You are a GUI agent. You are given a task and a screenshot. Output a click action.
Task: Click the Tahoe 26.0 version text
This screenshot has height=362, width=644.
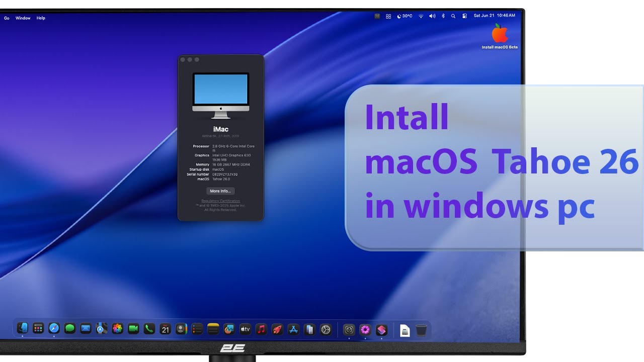pyautogui.click(x=221, y=178)
